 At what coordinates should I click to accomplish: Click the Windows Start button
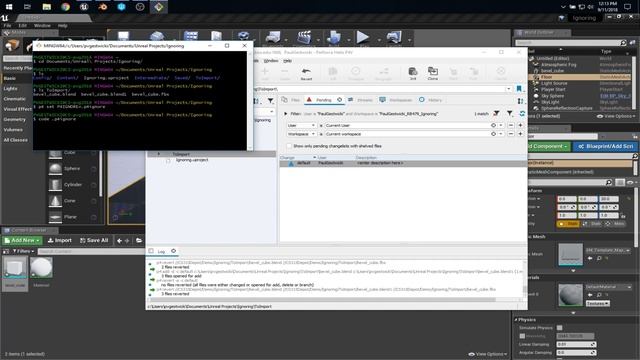tap(9, 7)
